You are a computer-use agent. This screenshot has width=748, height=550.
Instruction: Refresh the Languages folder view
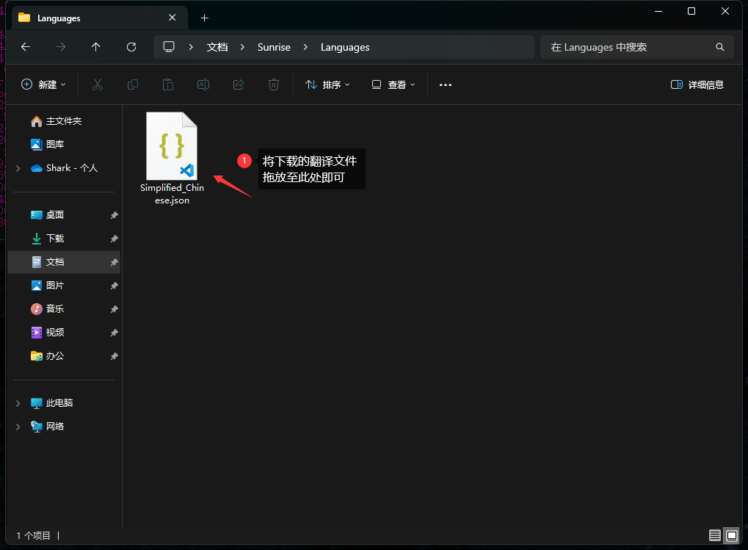(x=131, y=47)
